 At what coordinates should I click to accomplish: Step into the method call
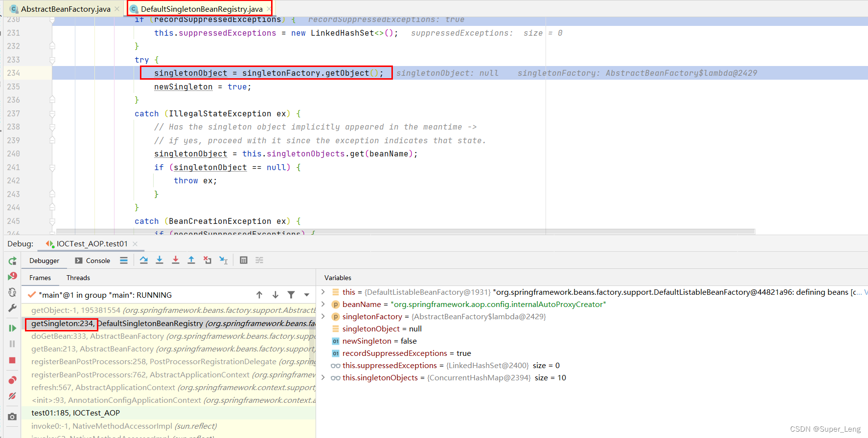tap(160, 260)
